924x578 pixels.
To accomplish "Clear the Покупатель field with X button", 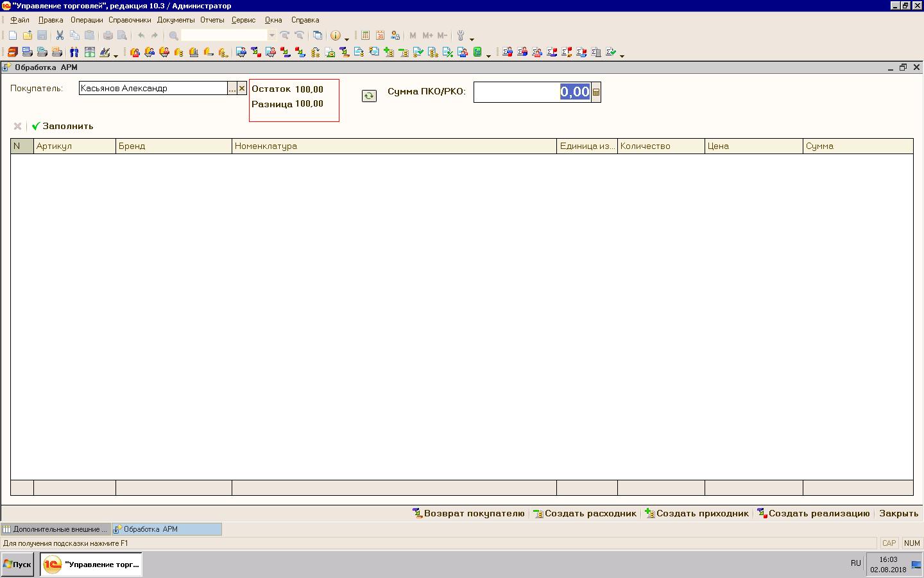I will click(242, 89).
